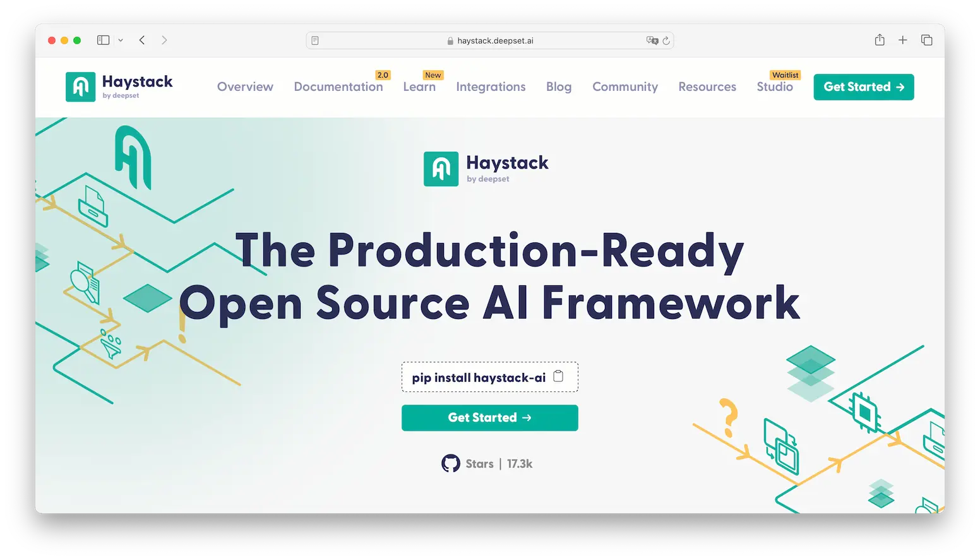The width and height of the screenshot is (980, 560).
Task: Click the green Get Started button below the pip command
Action: point(490,418)
